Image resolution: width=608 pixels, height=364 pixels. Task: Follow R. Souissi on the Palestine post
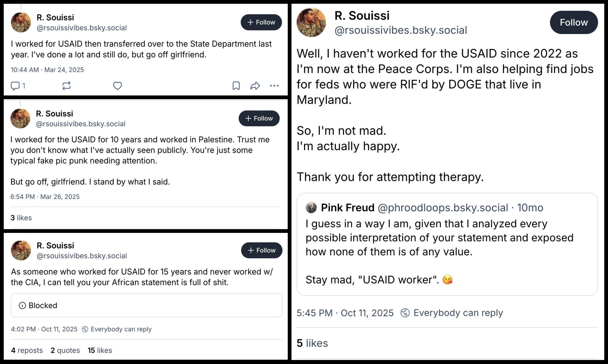[x=259, y=118]
